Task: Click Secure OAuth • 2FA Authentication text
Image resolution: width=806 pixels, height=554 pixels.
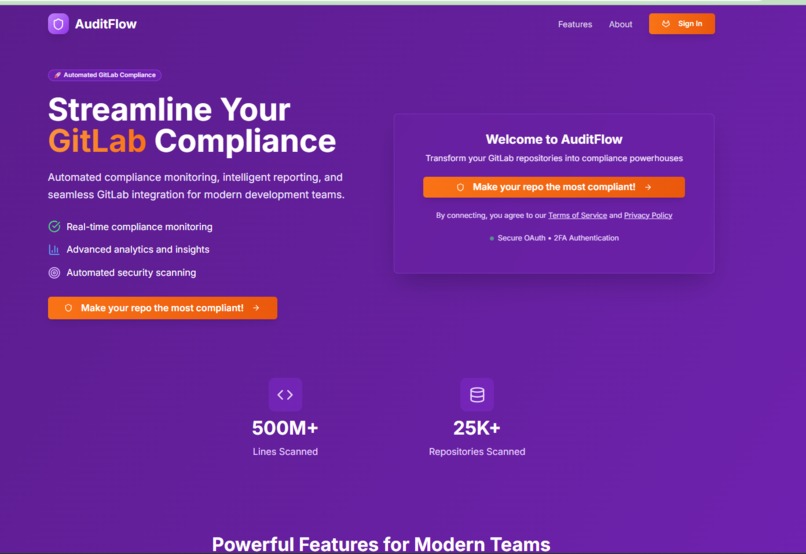Action: 558,238
